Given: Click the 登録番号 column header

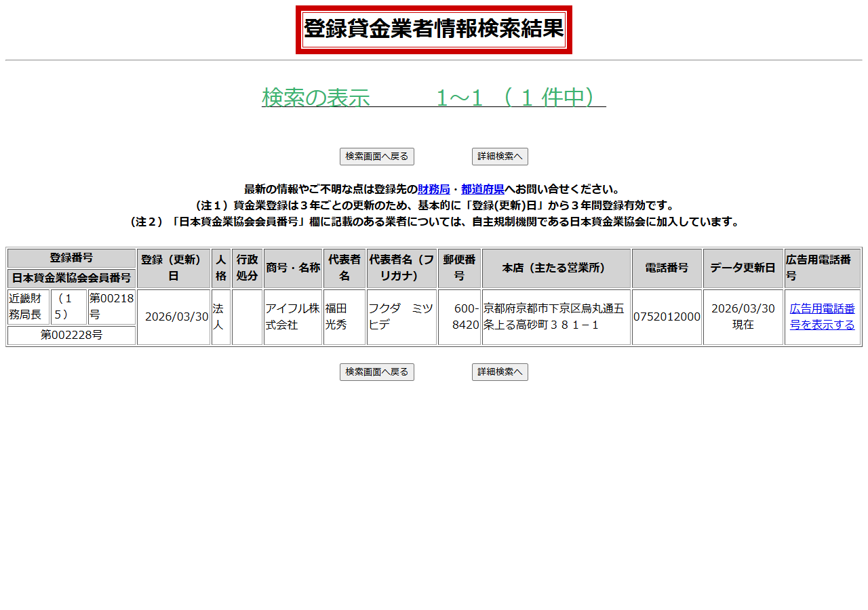Looking at the screenshot, I should click(x=71, y=258).
